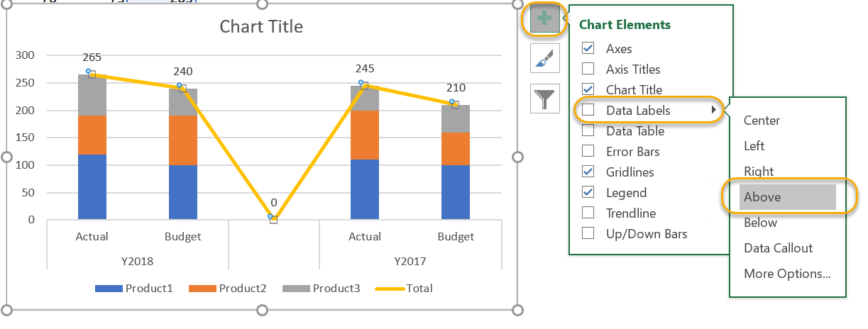
Task: Select Product3 legend entry
Action: pos(321,289)
